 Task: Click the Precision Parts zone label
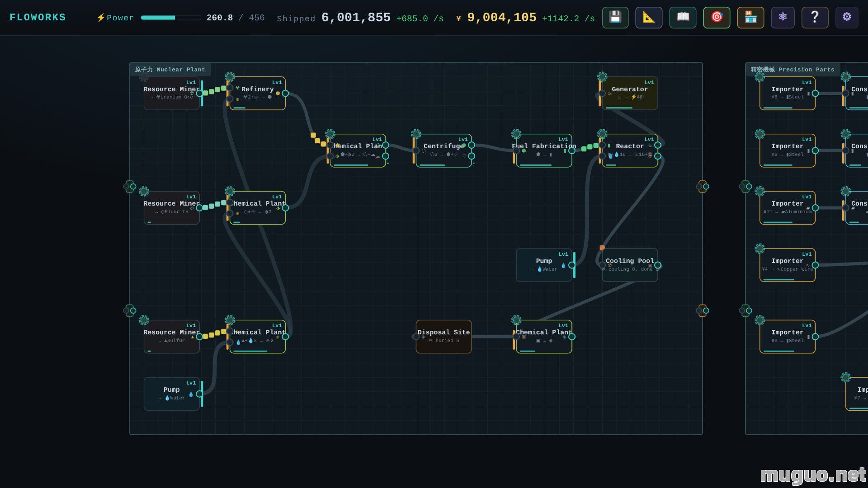[793, 70]
